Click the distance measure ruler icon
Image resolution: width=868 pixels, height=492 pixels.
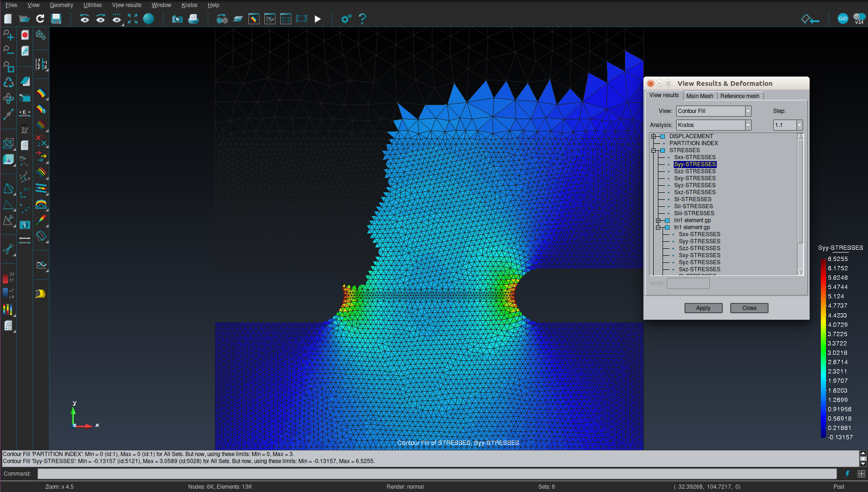pos(25,240)
